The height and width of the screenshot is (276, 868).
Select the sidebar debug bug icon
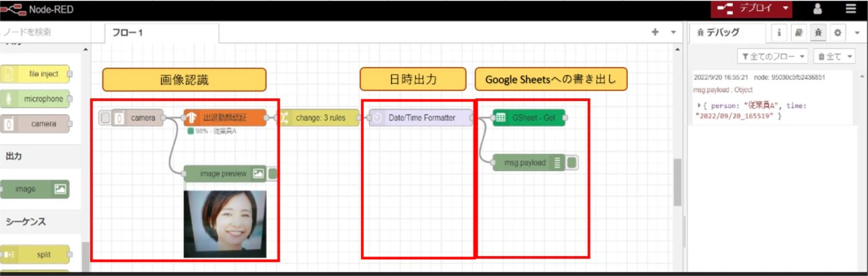click(817, 32)
